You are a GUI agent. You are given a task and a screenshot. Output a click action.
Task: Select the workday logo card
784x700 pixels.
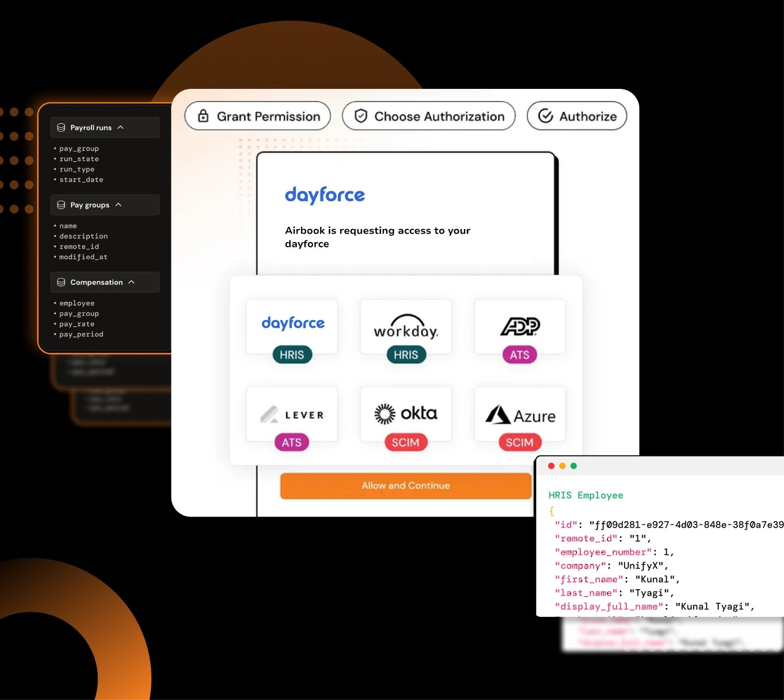tap(406, 326)
